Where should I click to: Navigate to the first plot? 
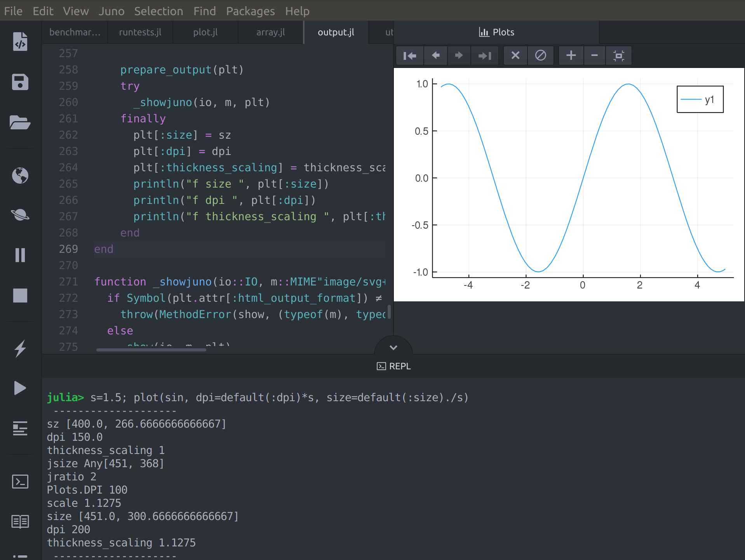click(x=409, y=56)
